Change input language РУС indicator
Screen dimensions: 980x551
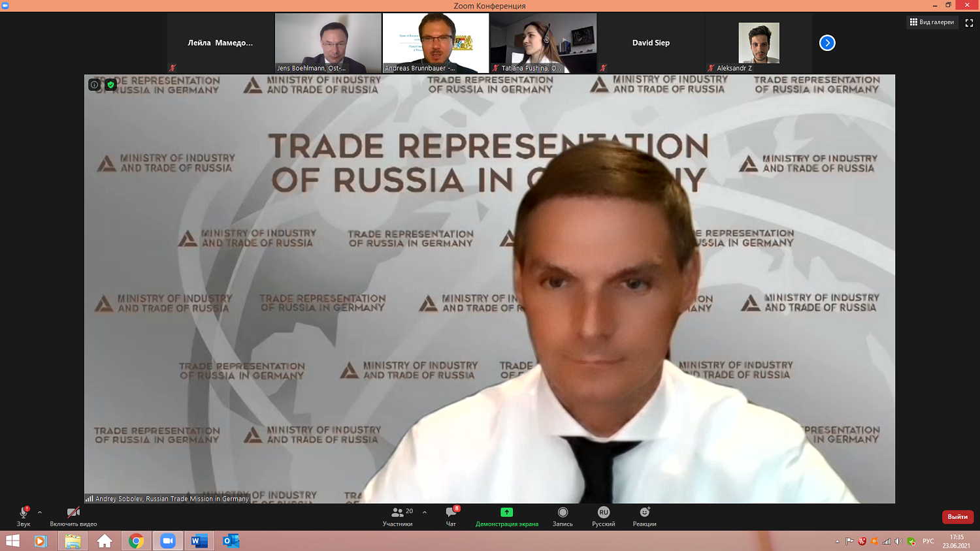pyautogui.click(x=928, y=541)
